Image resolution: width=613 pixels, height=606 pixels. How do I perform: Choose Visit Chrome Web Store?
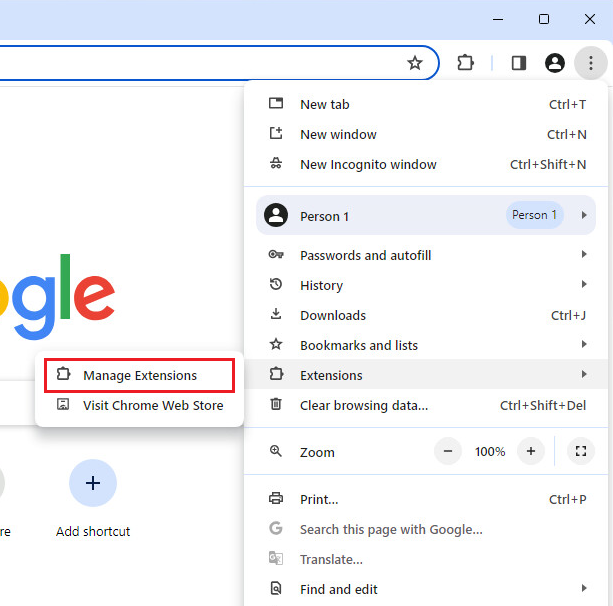click(x=139, y=405)
